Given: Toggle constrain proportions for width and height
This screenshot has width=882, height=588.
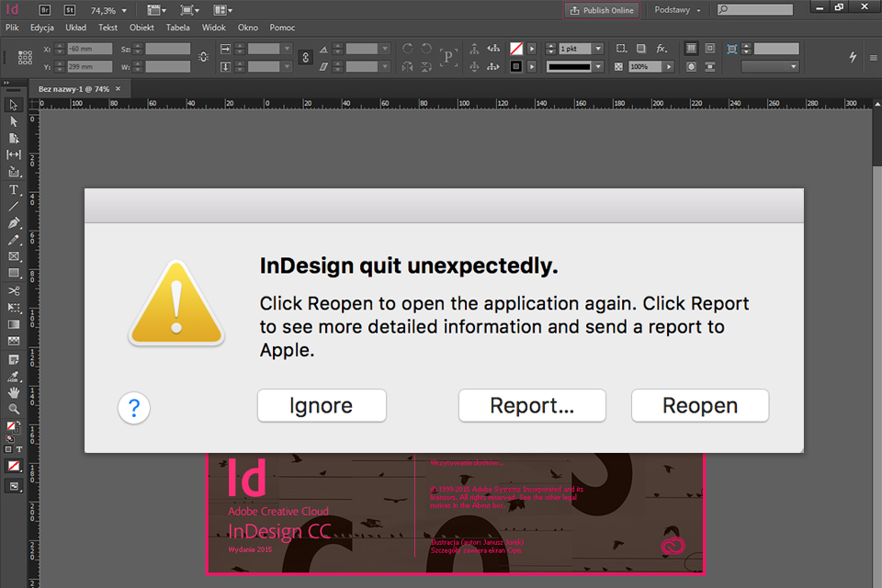Looking at the screenshot, I should pyautogui.click(x=204, y=57).
